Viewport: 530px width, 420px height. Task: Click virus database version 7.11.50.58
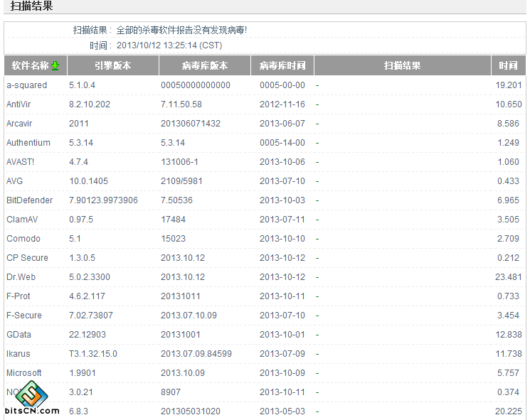(181, 104)
